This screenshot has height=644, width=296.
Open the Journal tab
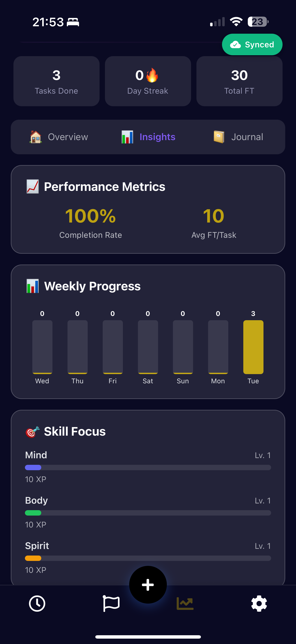(x=238, y=137)
